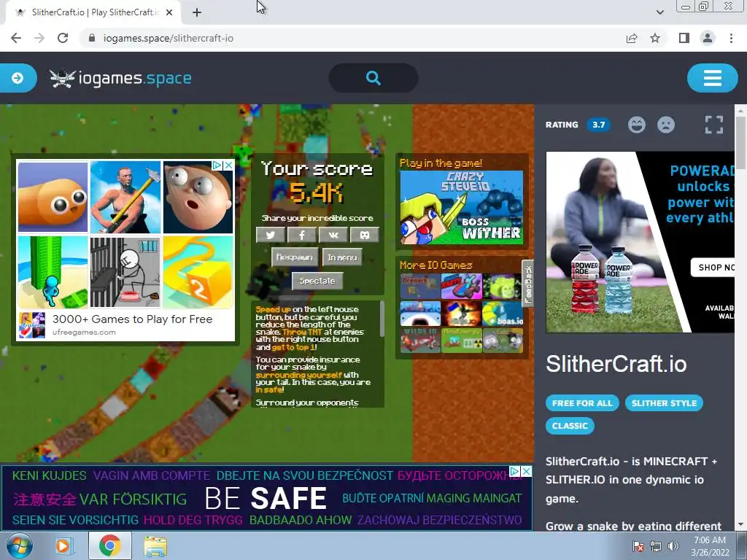Click the share page icon
The height and width of the screenshot is (560, 747).
point(632,38)
